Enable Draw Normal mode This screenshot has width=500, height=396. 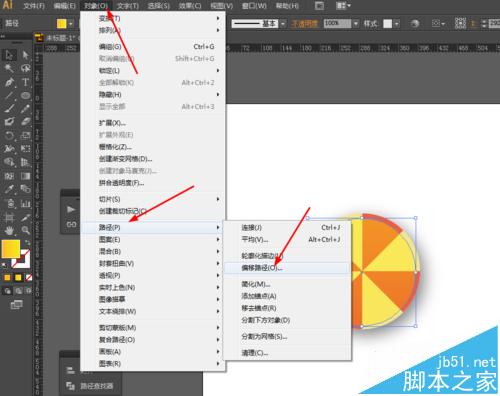coord(7,291)
